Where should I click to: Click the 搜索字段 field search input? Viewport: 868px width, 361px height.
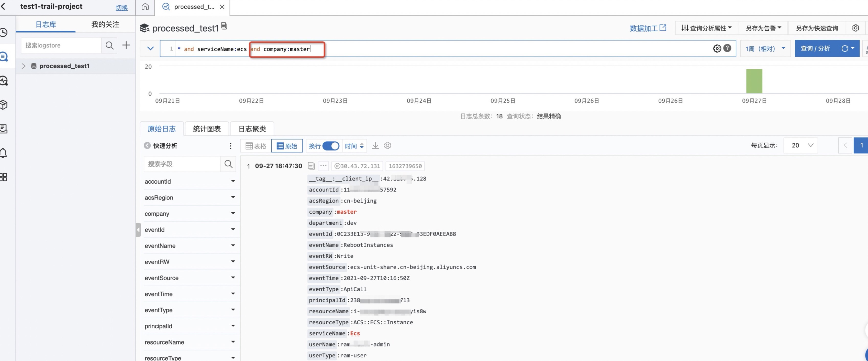pyautogui.click(x=182, y=164)
